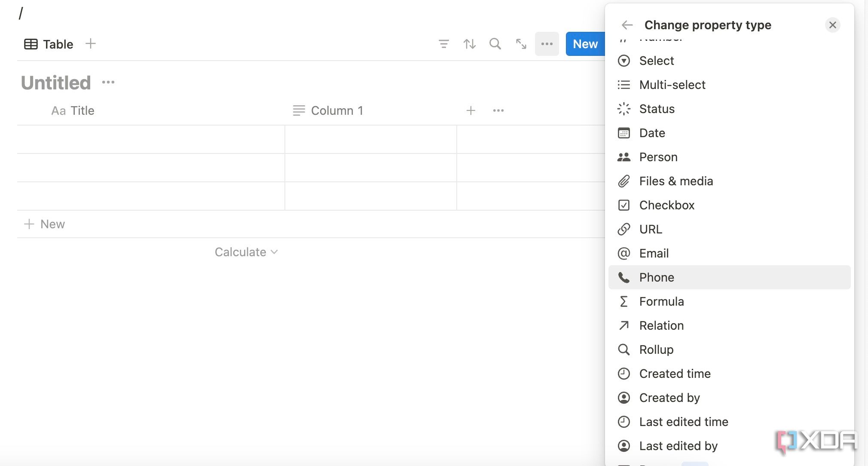Select the Status property type
The width and height of the screenshot is (868, 466).
point(657,109)
